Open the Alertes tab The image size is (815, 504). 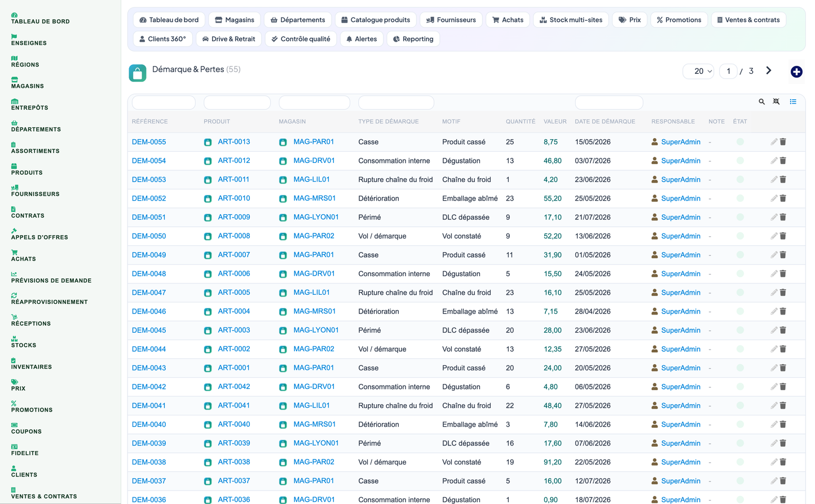click(x=362, y=39)
